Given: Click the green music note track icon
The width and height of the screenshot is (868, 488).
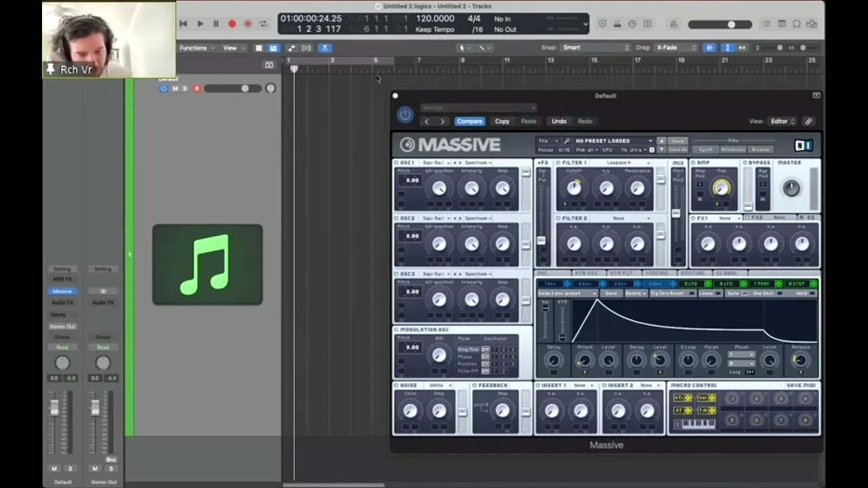Looking at the screenshot, I should [x=208, y=264].
